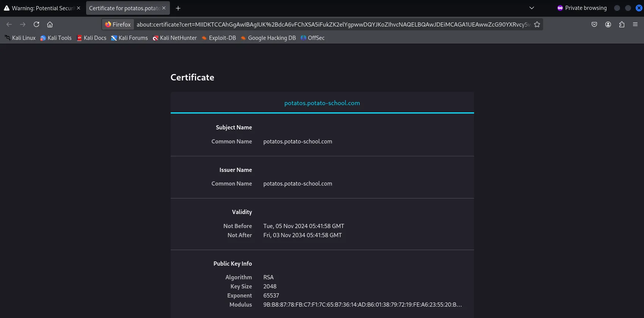The image size is (644, 318).
Task: Click the Issuer Name section label
Action: 236,170
